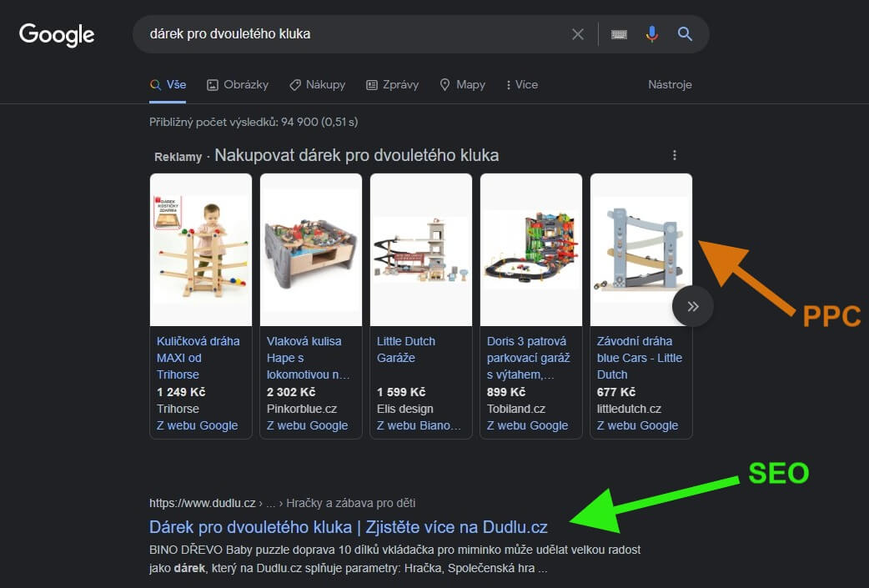The height and width of the screenshot is (588, 869).
Task: Open Kuličková dráha MAXI od Trihorse link
Action: click(x=198, y=358)
